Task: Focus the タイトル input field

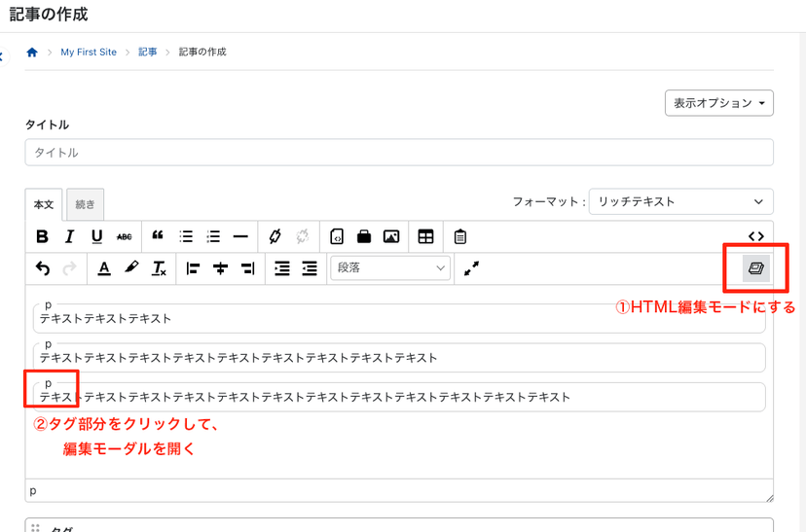Action: (399, 153)
